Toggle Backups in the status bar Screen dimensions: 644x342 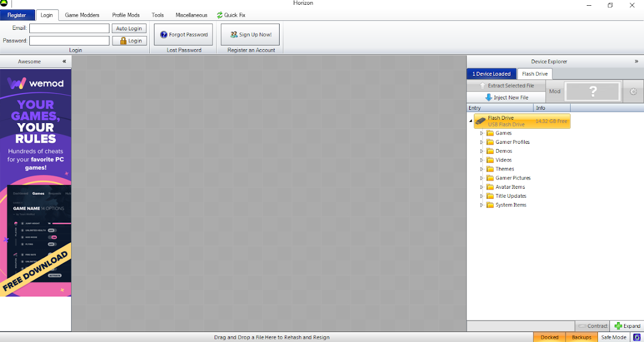pyautogui.click(x=581, y=337)
